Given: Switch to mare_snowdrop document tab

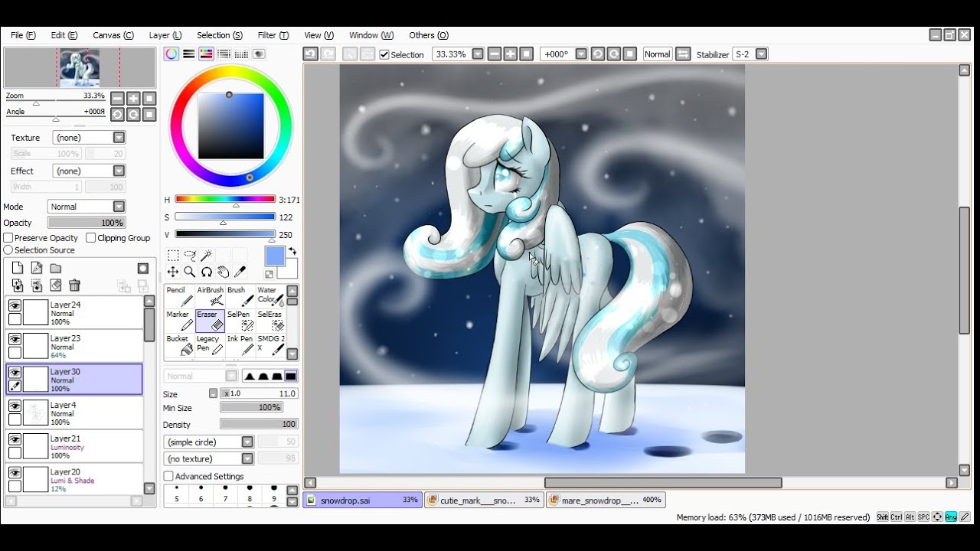Looking at the screenshot, I should [606, 500].
